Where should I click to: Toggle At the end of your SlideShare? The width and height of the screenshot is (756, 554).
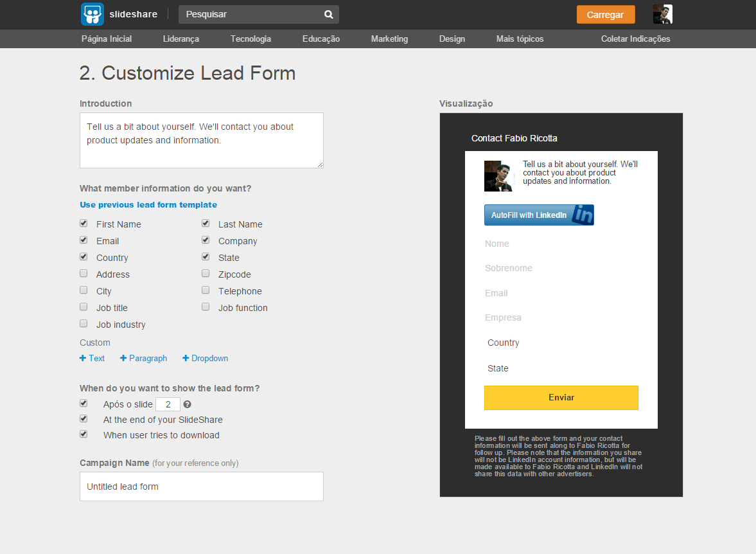[x=84, y=418]
